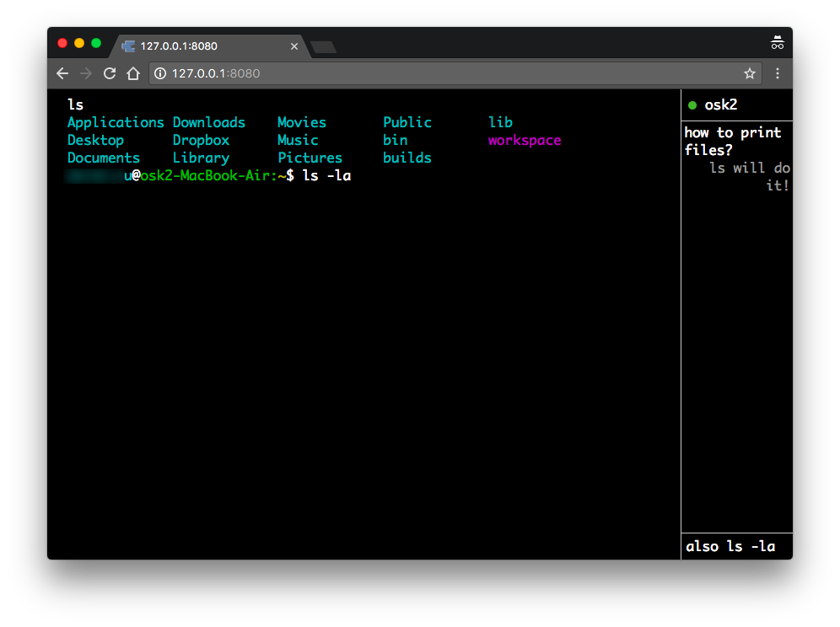Click the lib directory name
The height and width of the screenshot is (627, 840).
click(x=500, y=122)
